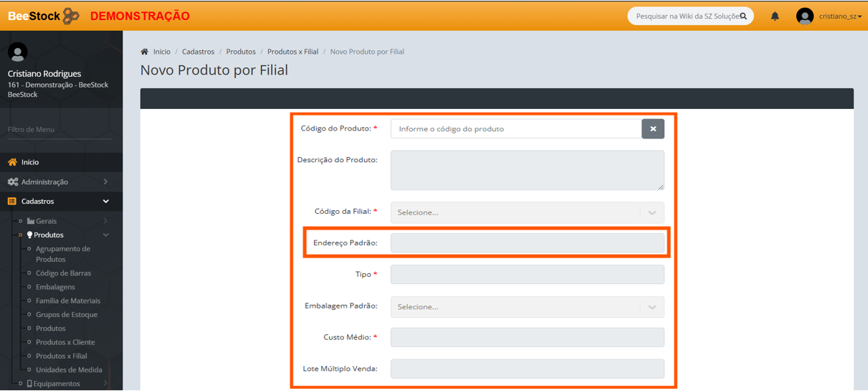Open the cristiano_sz user dropdown
The width and height of the screenshot is (868, 391).
pyautogui.click(x=840, y=17)
